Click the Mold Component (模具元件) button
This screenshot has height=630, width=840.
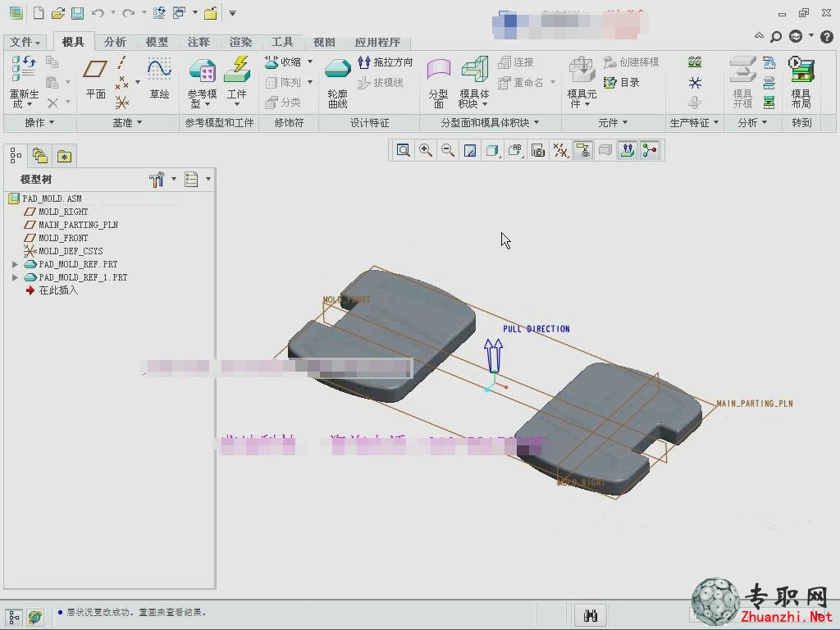coord(582,81)
